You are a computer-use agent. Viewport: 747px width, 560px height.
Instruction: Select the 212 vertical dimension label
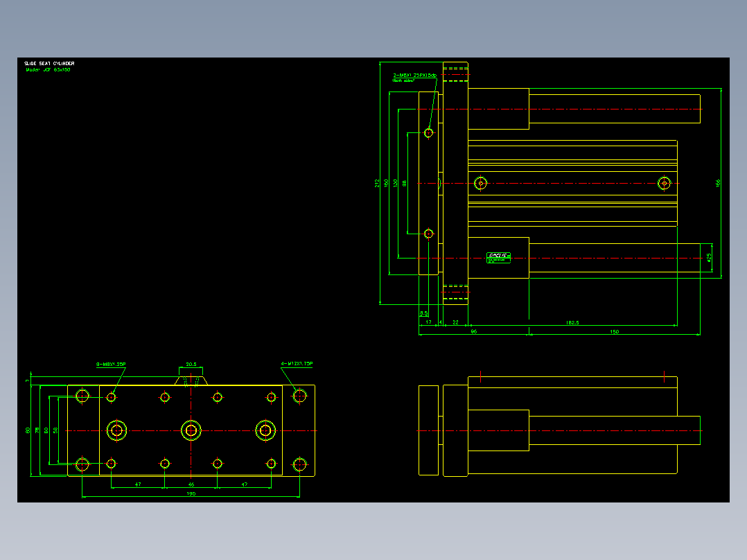tap(377, 183)
